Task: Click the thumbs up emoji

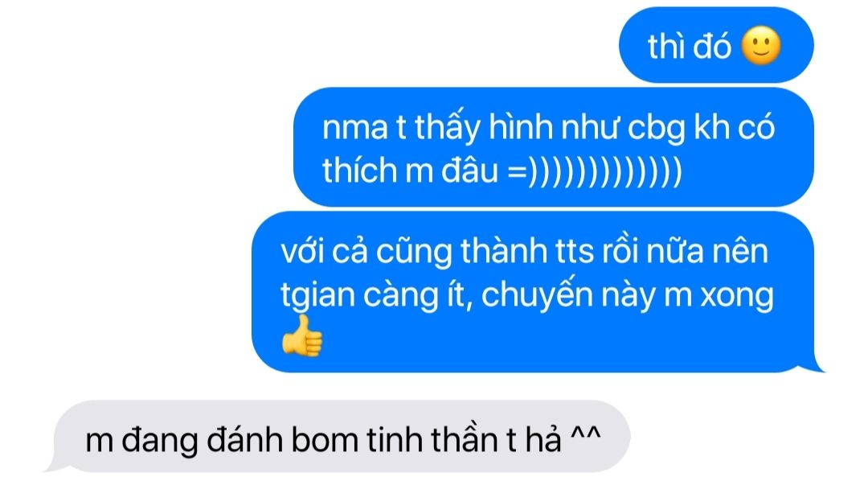Action: tap(301, 336)
